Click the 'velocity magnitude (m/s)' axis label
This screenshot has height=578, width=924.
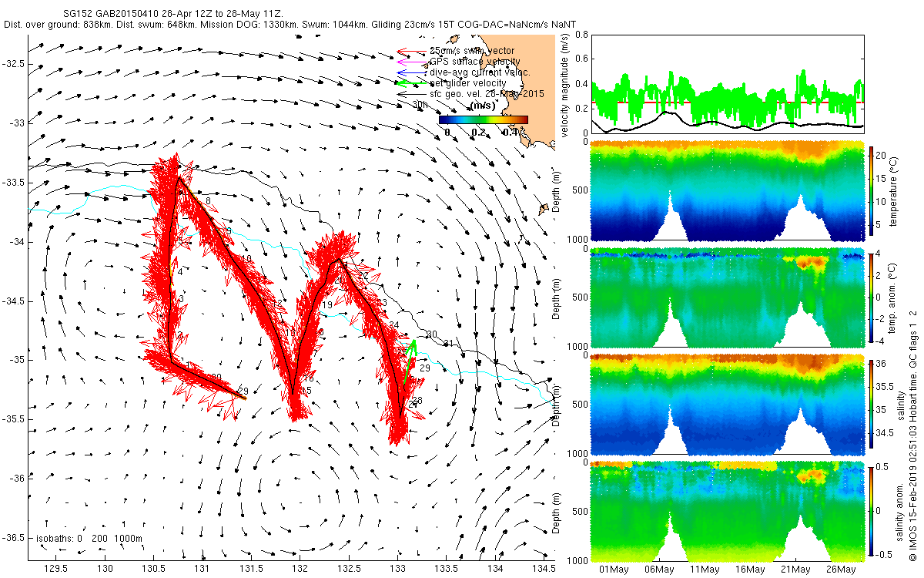tap(564, 86)
